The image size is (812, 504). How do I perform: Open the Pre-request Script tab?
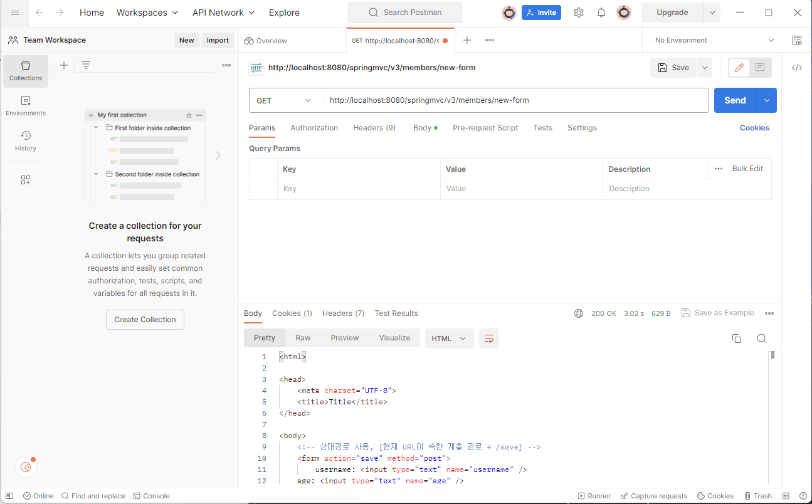click(485, 128)
